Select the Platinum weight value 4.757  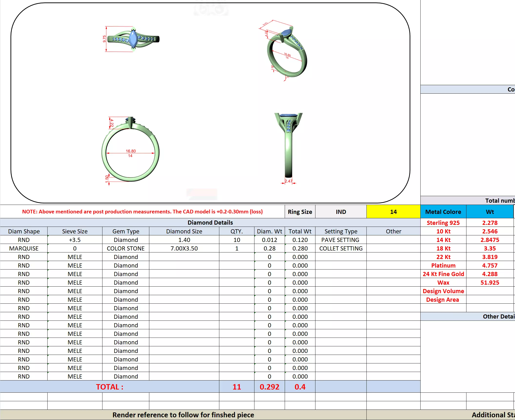pyautogui.click(x=489, y=265)
